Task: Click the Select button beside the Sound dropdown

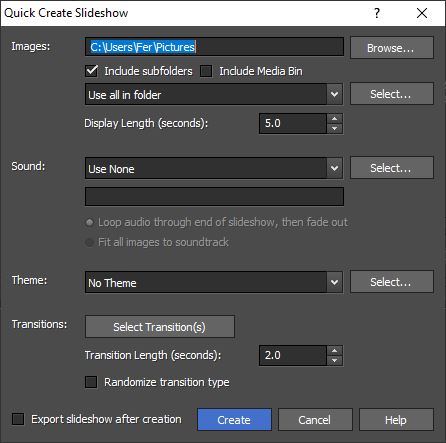Action: pyautogui.click(x=392, y=168)
